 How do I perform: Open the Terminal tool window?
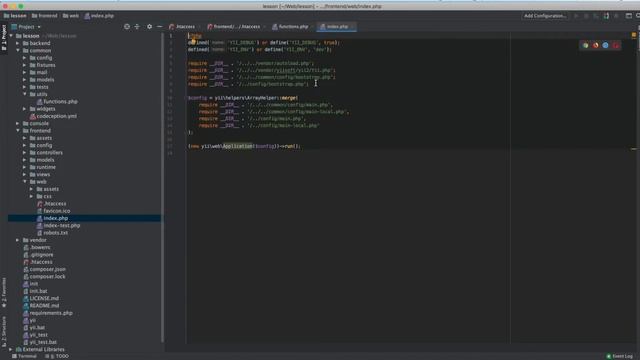coord(24,356)
